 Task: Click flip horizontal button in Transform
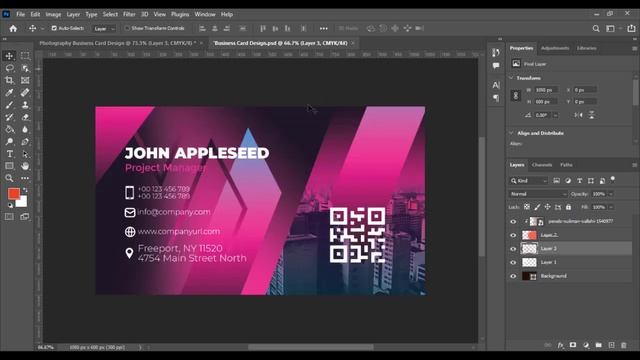[578, 115]
